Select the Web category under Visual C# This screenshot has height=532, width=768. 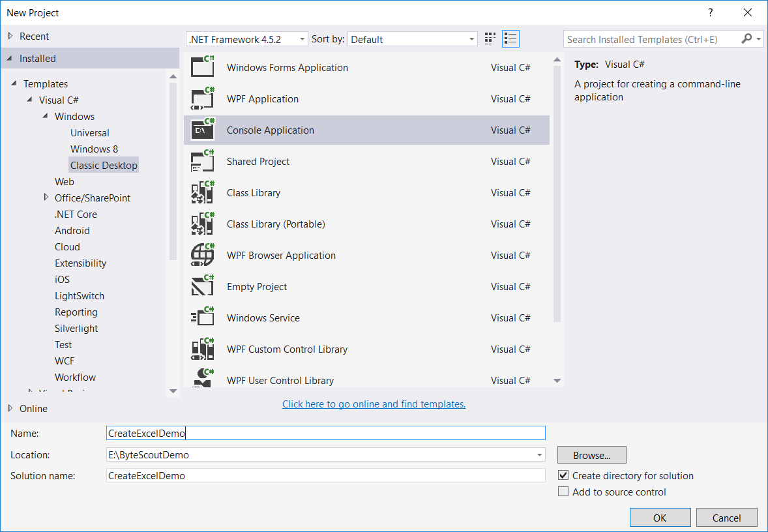click(x=65, y=182)
